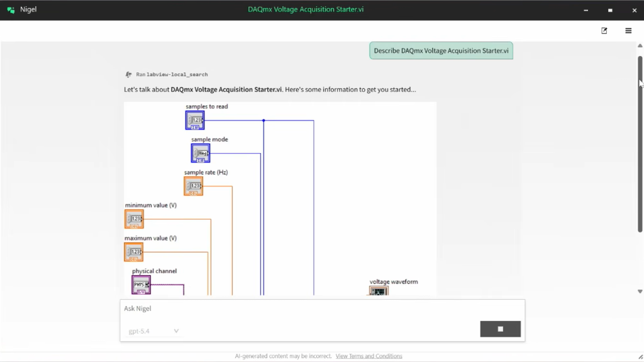Click the window resize grip icon

pyautogui.click(x=640, y=357)
